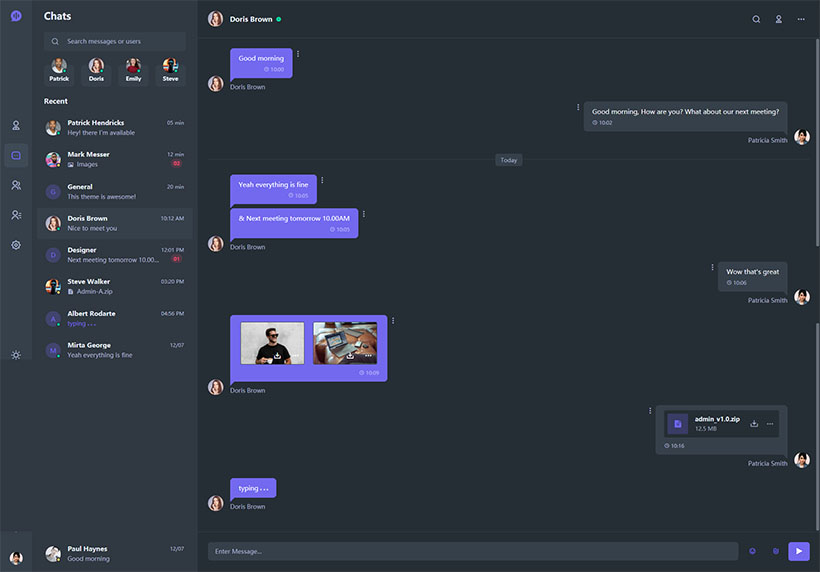Click the attachment icon beside send button
The height and width of the screenshot is (572, 820).
coord(776,551)
